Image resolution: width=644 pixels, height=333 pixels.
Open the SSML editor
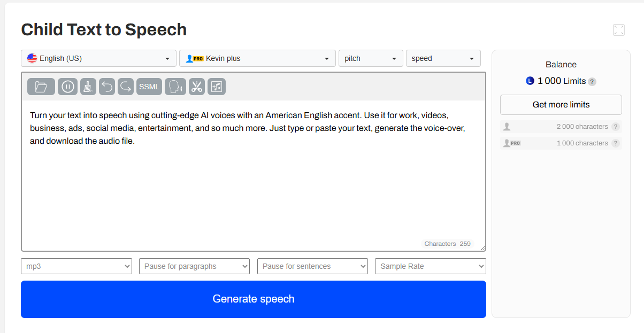tap(149, 87)
